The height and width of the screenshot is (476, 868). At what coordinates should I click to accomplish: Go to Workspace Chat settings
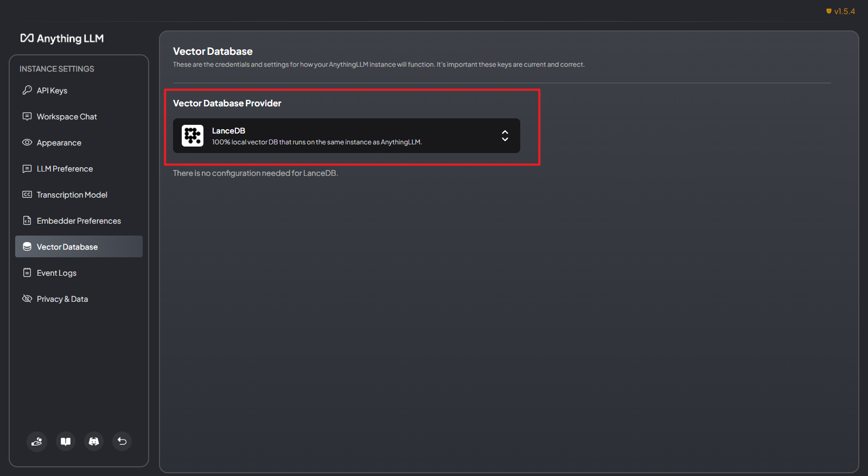click(x=79, y=116)
